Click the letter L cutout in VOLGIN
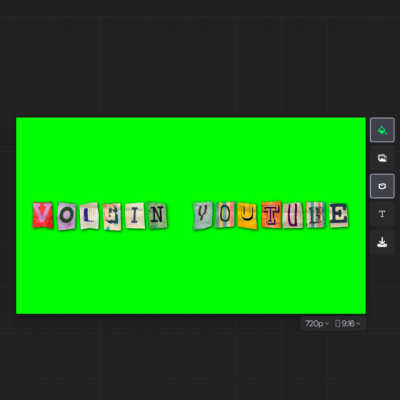400x400 pixels. point(89,216)
